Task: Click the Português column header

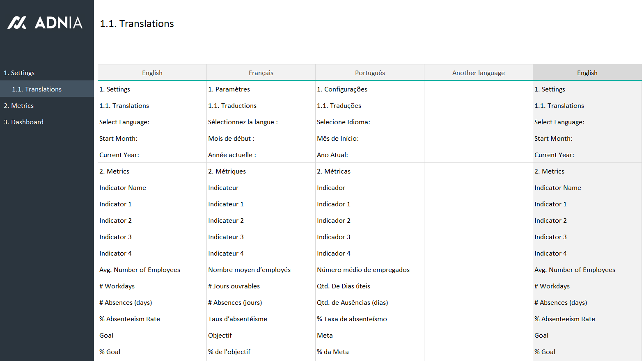Action: [369, 73]
